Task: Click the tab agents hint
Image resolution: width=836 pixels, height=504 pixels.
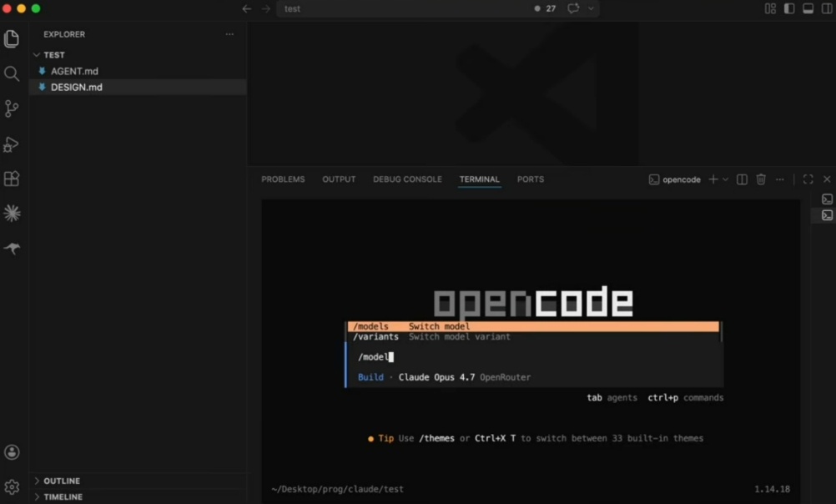Action: pyautogui.click(x=612, y=398)
